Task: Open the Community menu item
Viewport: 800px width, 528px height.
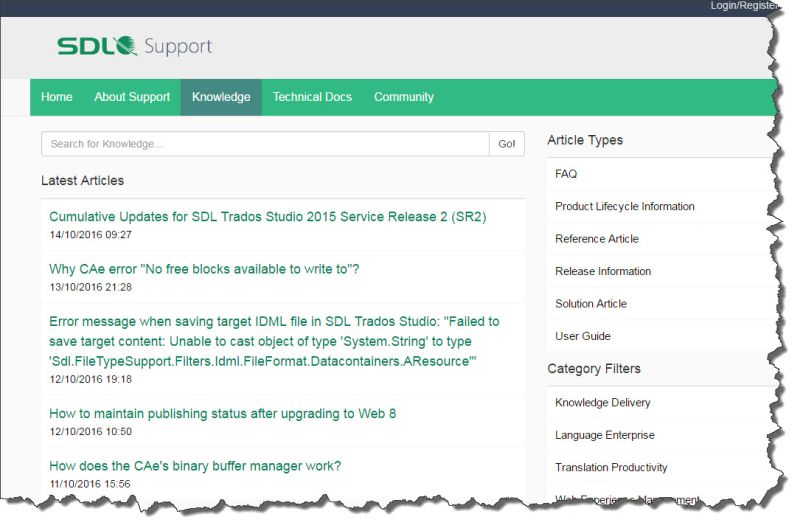Action: click(404, 97)
